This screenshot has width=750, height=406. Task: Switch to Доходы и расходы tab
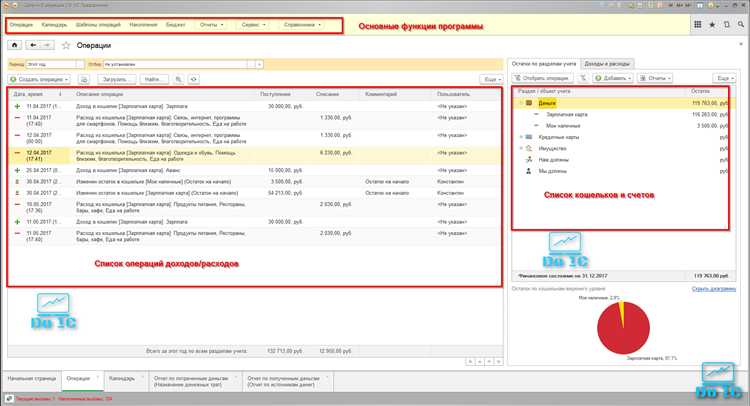[x=607, y=64]
